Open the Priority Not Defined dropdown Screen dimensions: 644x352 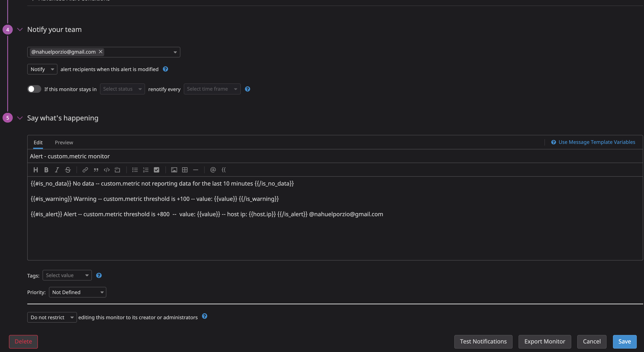tap(77, 292)
